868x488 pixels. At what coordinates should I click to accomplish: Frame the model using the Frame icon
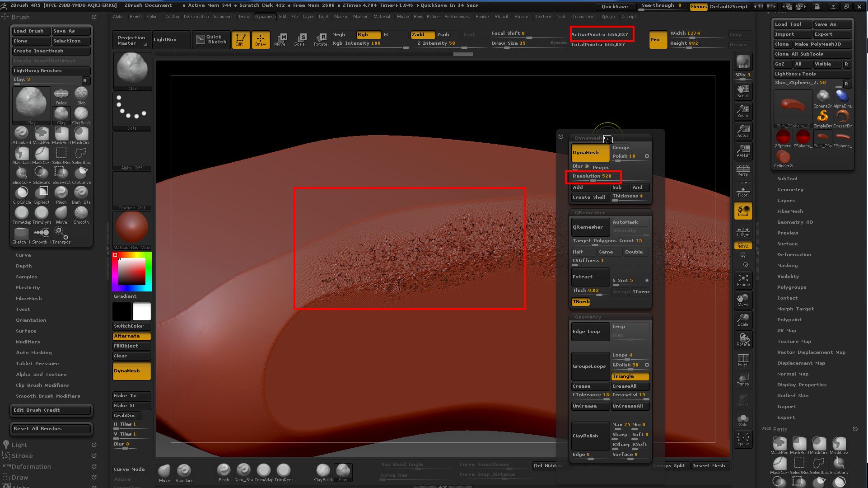[x=743, y=280]
